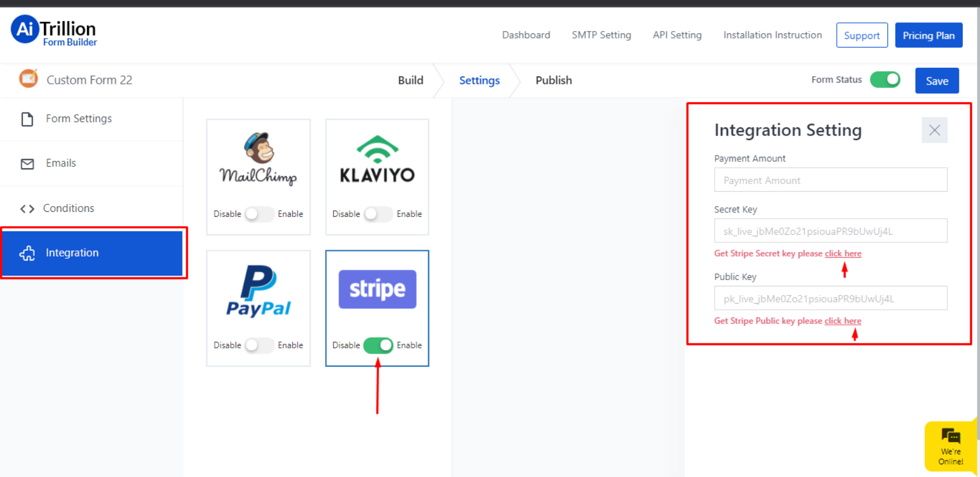Click the Public Key input field
This screenshot has width=980, height=477.
tap(831, 298)
